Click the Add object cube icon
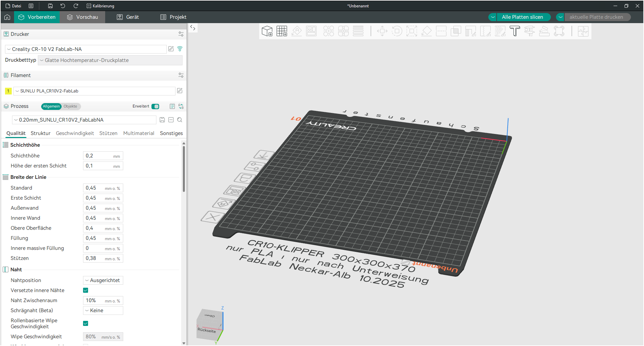Screen dimensions: 644x346 pos(267,31)
